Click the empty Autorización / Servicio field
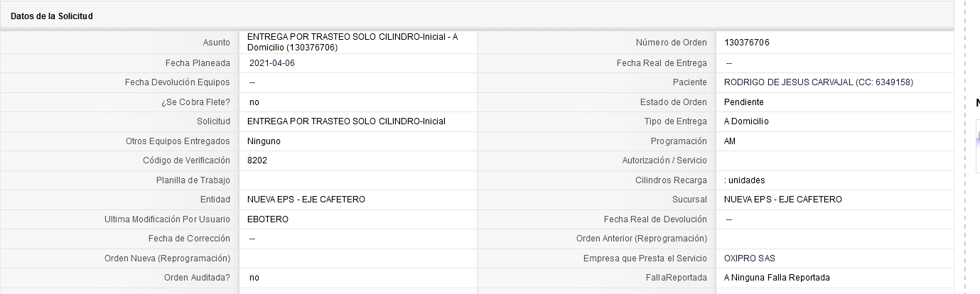Screen dimensions: 980x294 point(834,161)
